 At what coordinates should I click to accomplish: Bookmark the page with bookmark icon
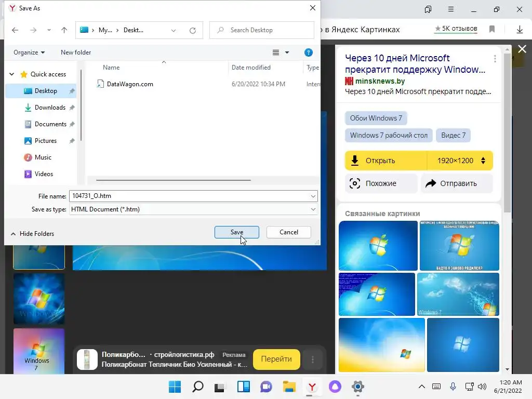coord(492,29)
